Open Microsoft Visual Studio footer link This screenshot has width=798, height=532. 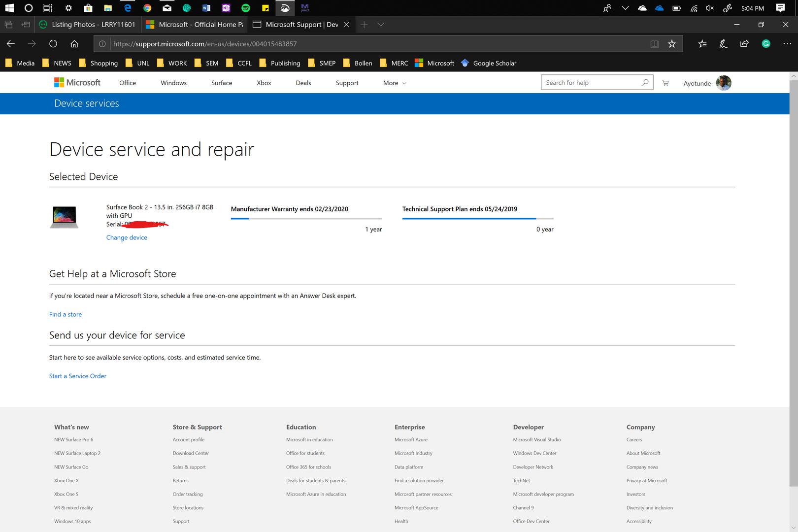pyautogui.click(x=537, y=439)
